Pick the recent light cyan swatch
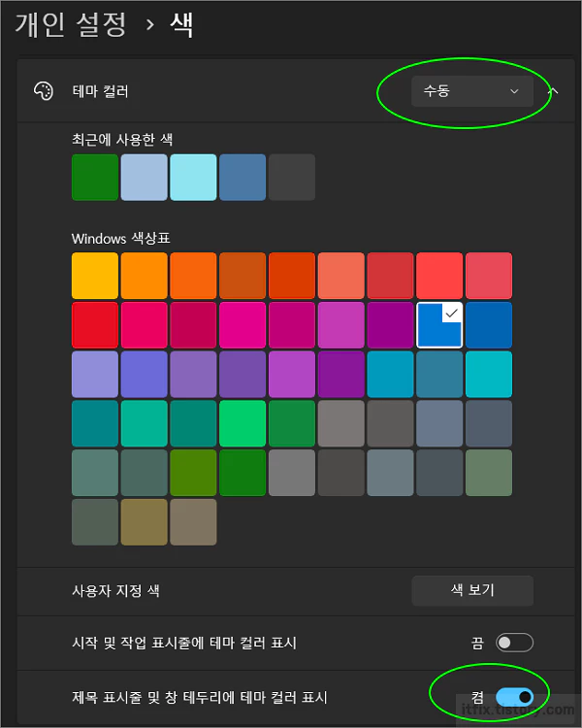Image resolution: width=582 pixels, height=728 pixels. (194, 178)
